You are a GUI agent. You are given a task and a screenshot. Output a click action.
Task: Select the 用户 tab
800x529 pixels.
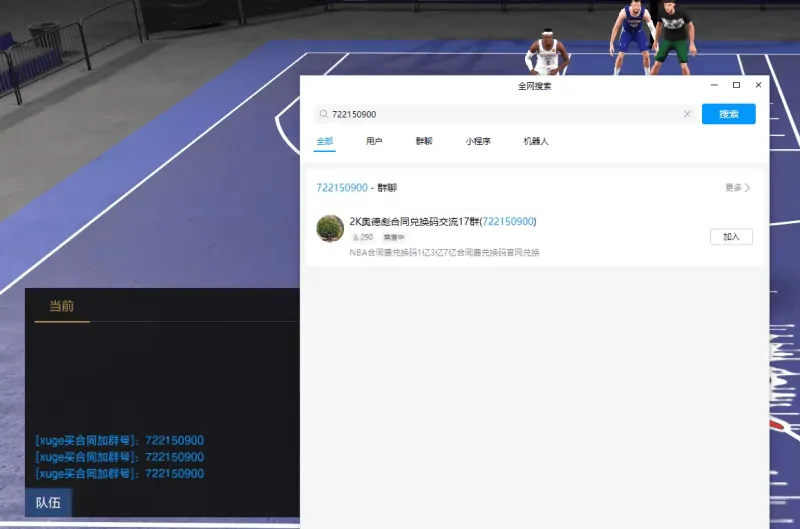click(x=374, y=142)
